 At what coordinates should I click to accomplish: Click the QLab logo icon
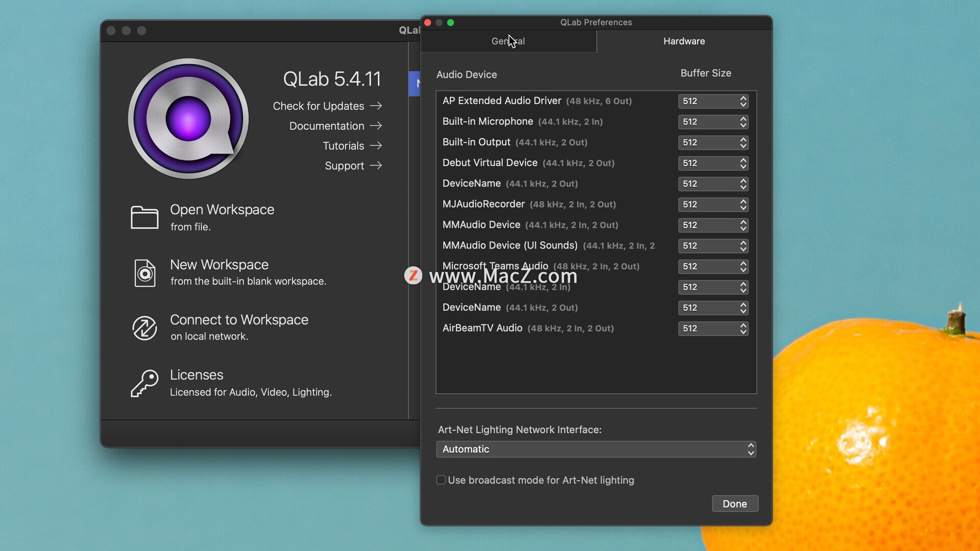coord(188,118)
